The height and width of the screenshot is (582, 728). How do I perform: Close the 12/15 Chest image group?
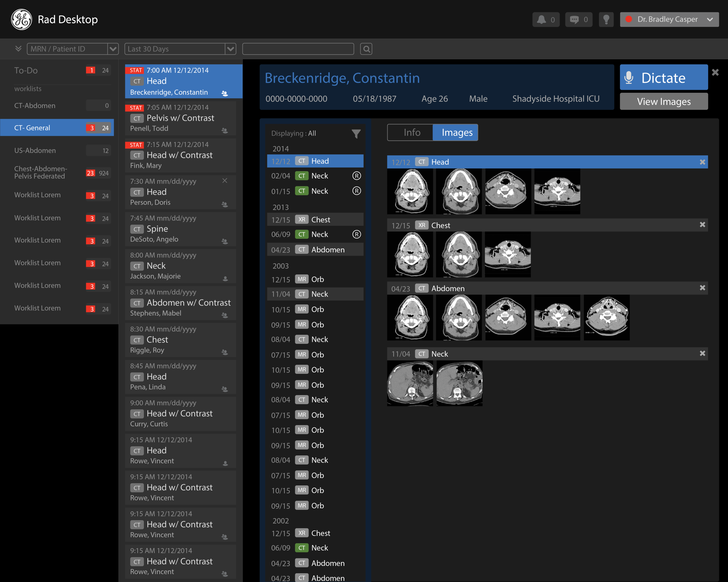pos(703,224)
